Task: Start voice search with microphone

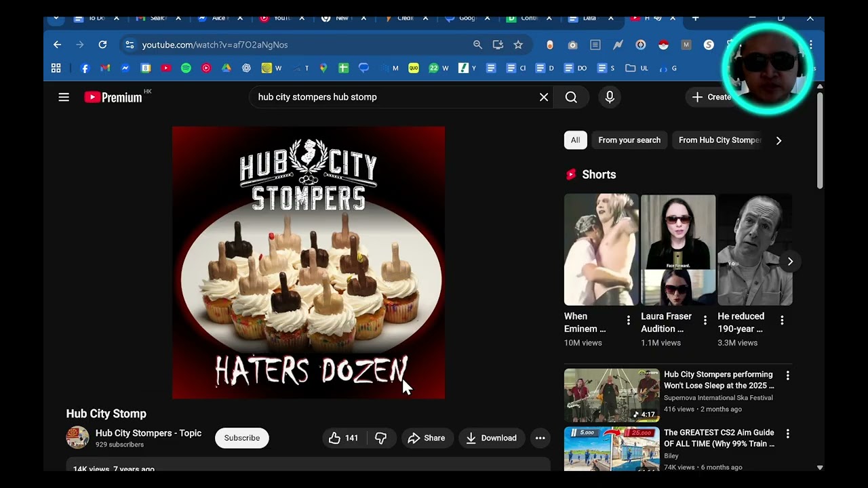Action: tap(610, 97)
